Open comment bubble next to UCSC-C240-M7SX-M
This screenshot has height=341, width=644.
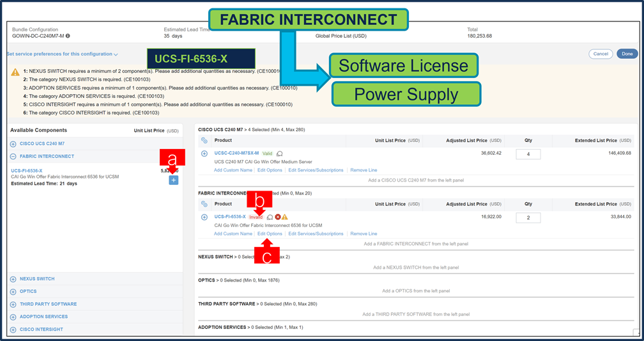tap(280, 154)
